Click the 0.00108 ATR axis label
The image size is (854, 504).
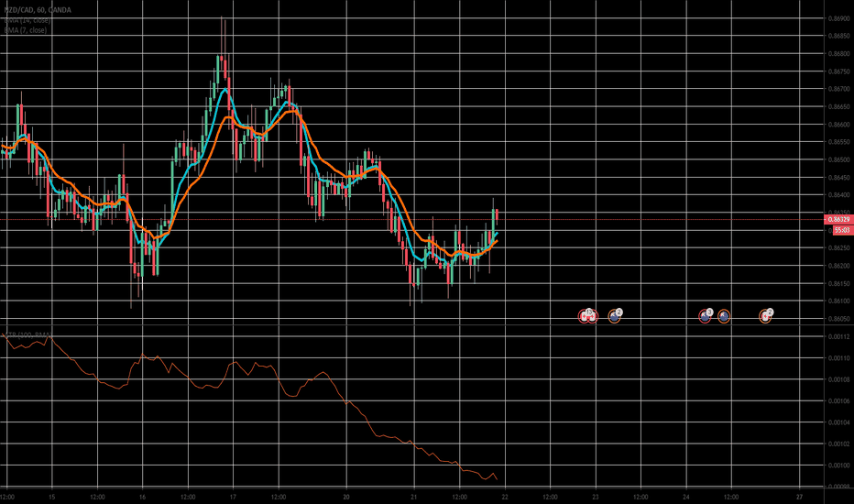pos(838,379)
